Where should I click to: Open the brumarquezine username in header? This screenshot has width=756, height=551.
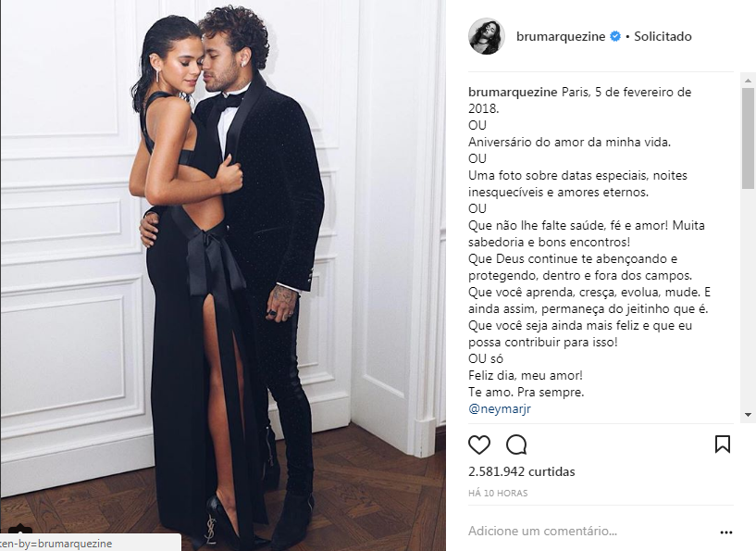[560, 36]
